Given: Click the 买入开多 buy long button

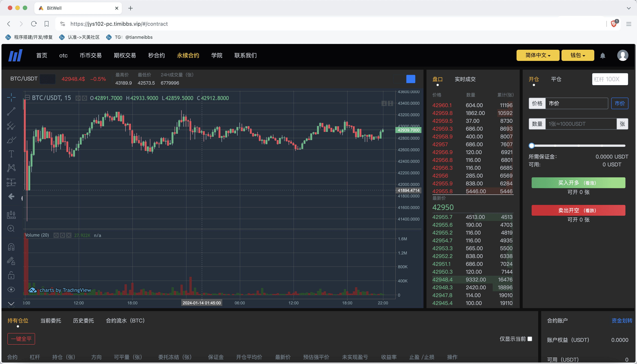Looking at the screenshot, I should coord(578,183).
